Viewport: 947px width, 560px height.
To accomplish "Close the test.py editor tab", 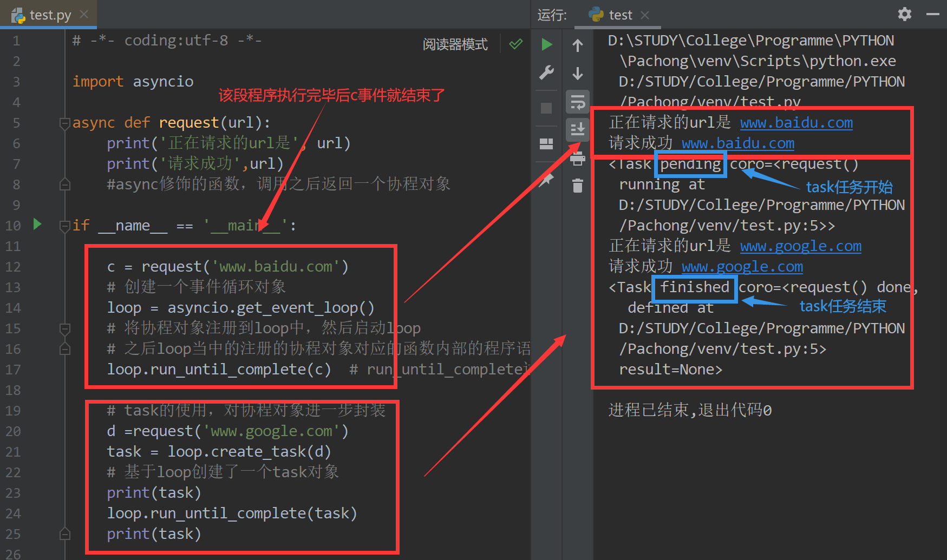I will (x=84, y=14).
